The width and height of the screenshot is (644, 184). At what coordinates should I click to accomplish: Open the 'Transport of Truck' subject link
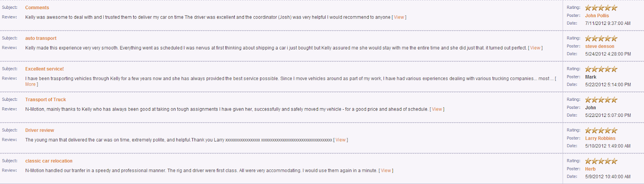click(x=45, y=100)
